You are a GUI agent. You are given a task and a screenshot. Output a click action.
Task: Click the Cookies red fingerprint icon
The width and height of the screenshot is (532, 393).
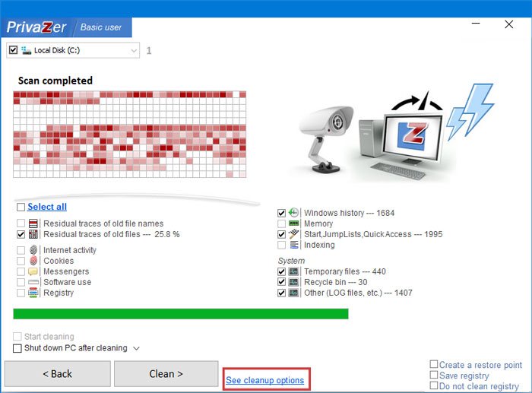click(x=33, y=261)
